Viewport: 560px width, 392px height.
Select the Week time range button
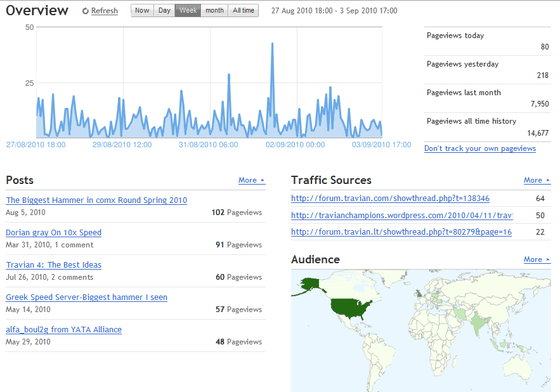click(188, 11)
